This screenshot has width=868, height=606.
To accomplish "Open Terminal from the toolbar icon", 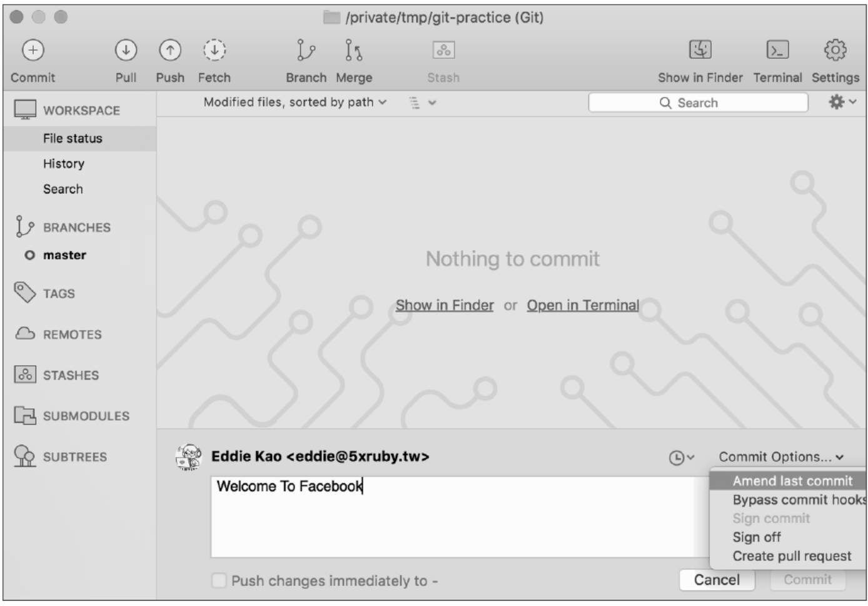I will [x=777, y=50].
